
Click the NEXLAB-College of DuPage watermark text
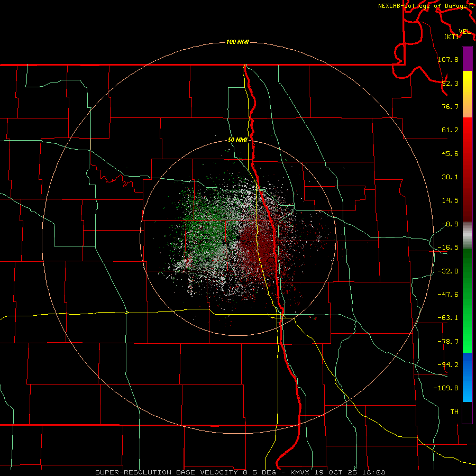(423, 6)
